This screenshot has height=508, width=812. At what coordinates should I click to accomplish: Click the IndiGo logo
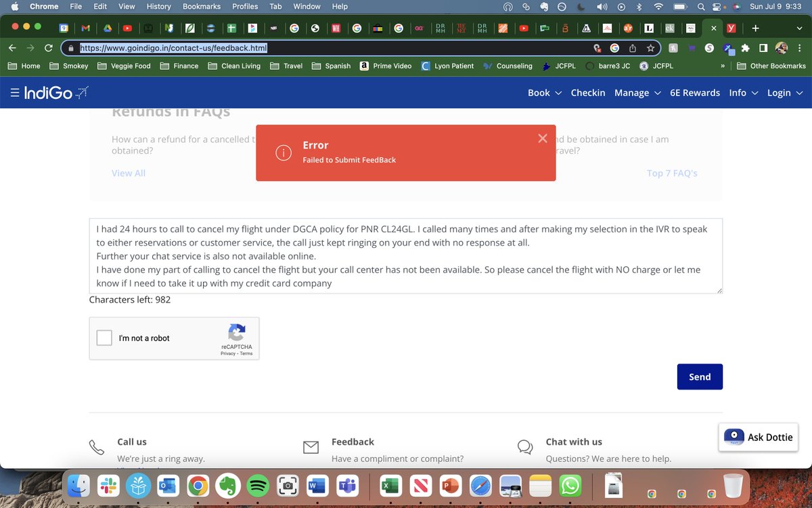tap(55, 93)
